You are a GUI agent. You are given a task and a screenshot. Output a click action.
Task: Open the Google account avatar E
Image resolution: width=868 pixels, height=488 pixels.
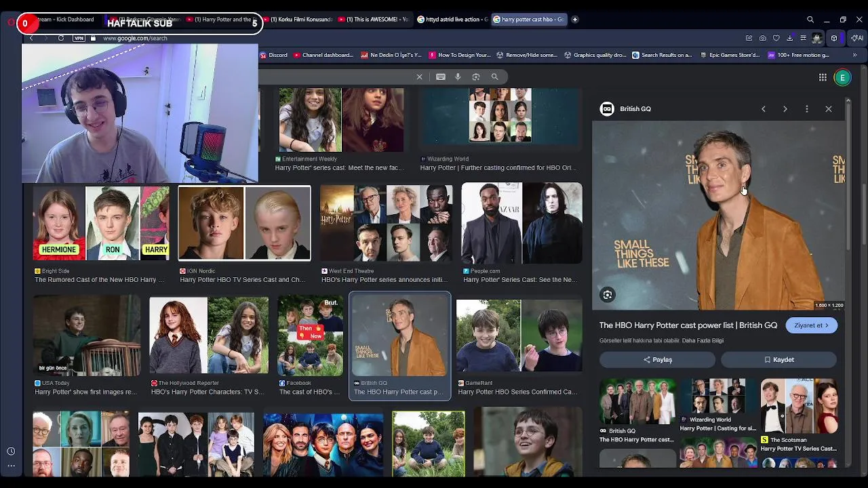click(x=842, y=77)
